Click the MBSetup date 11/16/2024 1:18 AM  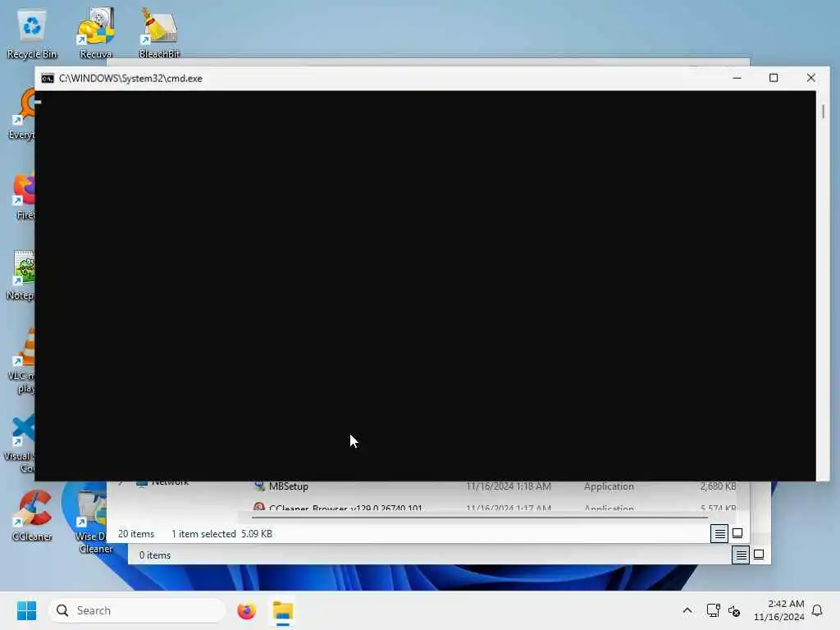pos(509,486)
